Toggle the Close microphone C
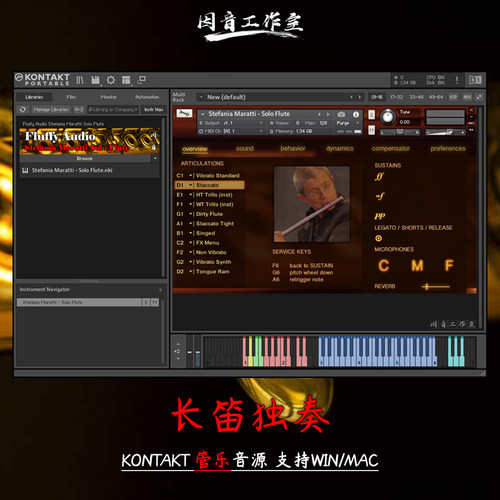The image size is (500, 500). tap(383, 266)
